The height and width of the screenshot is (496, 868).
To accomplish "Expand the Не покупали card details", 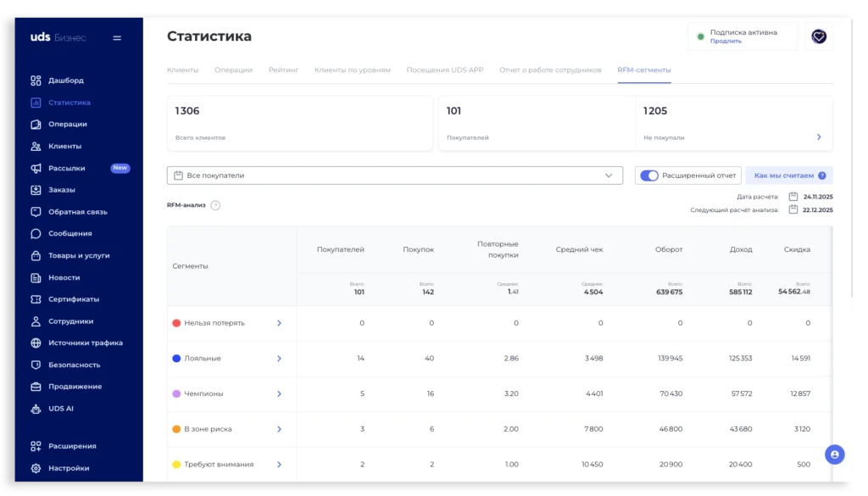I will click(x=818, y=137).
